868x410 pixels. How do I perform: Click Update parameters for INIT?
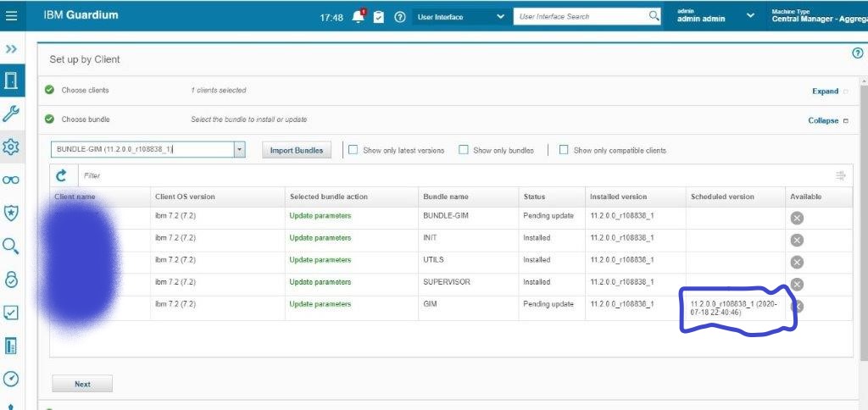point(320,237)
